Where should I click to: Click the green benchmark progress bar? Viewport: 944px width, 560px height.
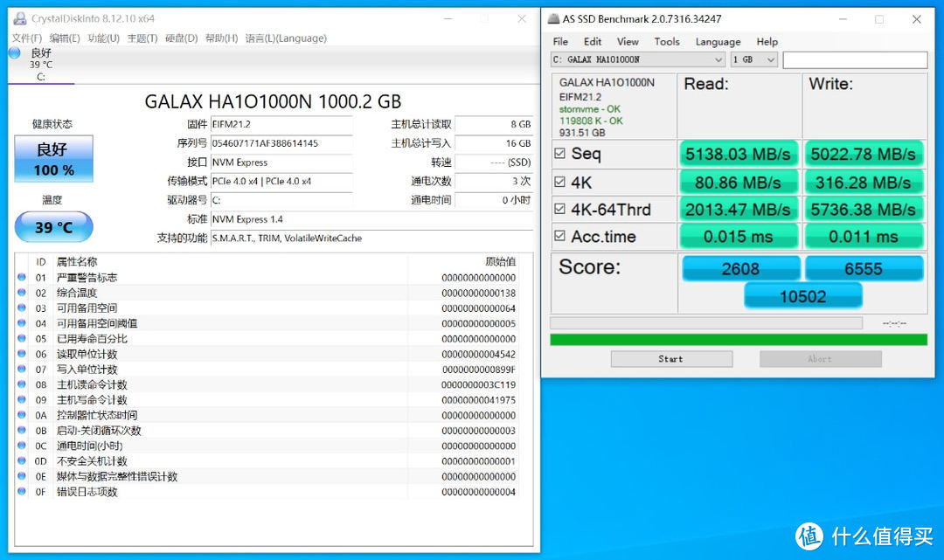tap(739, 339)
